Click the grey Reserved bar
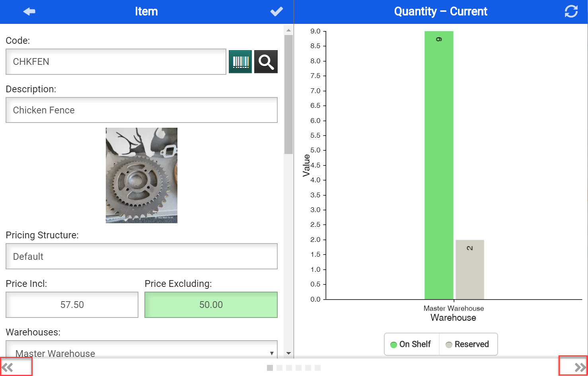The image size is (588, 376). pyautogui.click(x=470, y=269)
